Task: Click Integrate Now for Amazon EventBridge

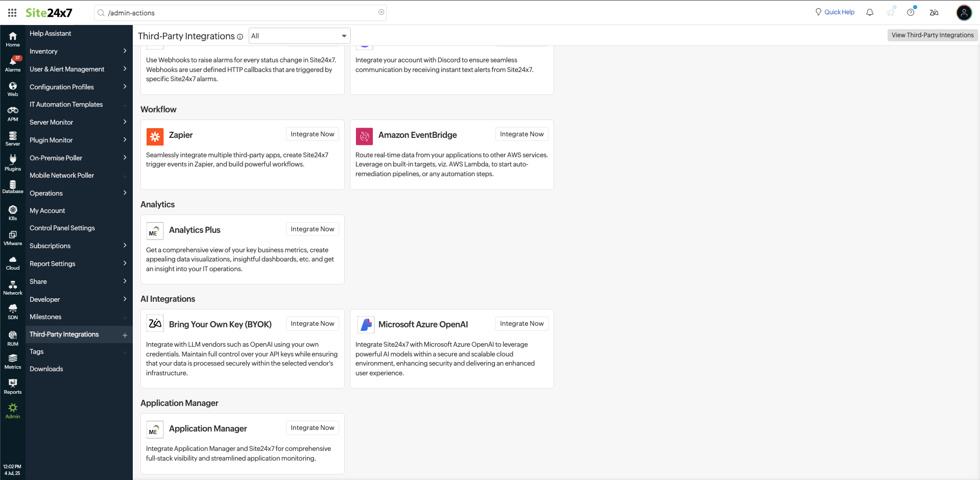Action: 522,134
